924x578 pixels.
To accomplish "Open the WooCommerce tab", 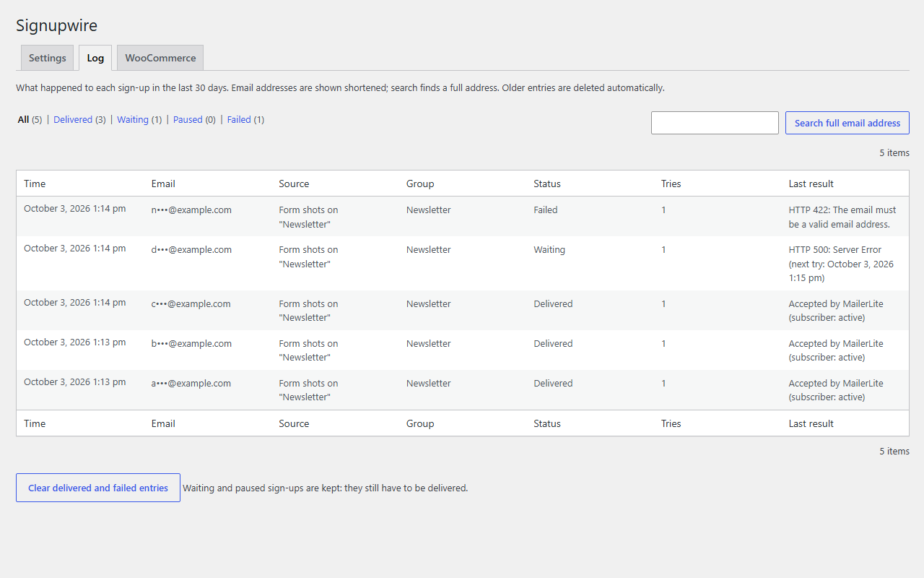I will click(x=160, y=58).
